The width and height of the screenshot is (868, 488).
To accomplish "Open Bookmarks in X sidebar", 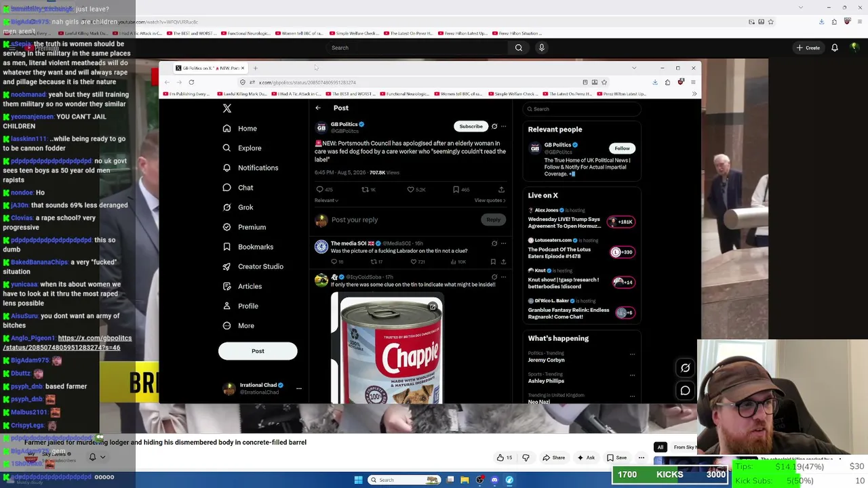I will (x=248, y=247).
